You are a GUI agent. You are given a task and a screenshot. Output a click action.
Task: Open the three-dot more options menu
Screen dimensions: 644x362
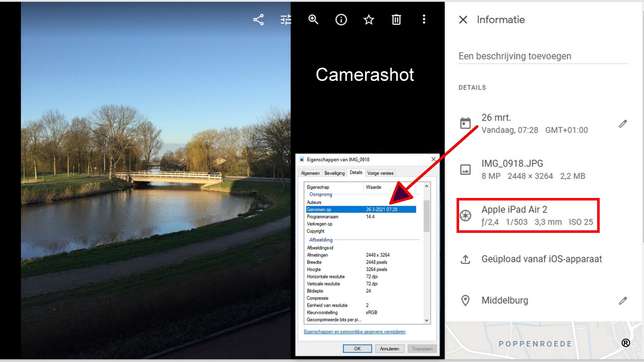tap(424, 19)
